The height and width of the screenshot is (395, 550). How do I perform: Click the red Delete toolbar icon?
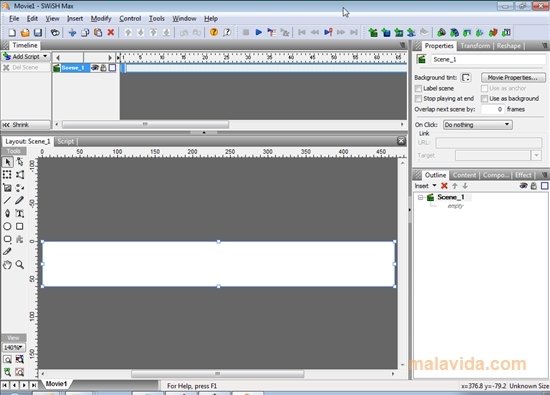pos(111,32)
